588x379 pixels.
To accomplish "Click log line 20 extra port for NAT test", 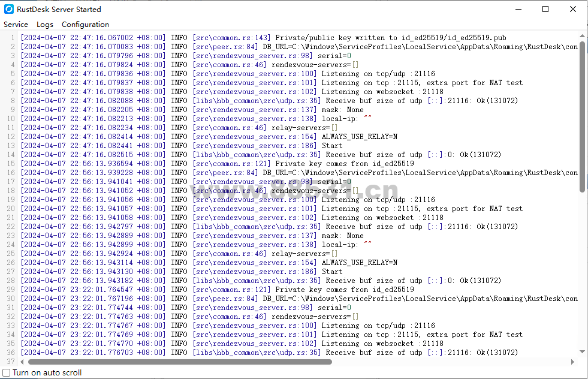I will point(272,209).
